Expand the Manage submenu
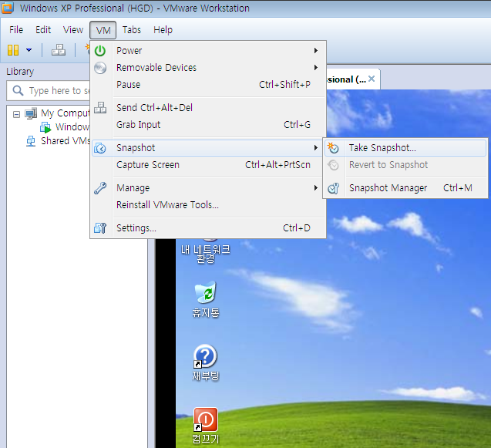Viewport: 491px width, 448px height. click(x=209, y=188)
